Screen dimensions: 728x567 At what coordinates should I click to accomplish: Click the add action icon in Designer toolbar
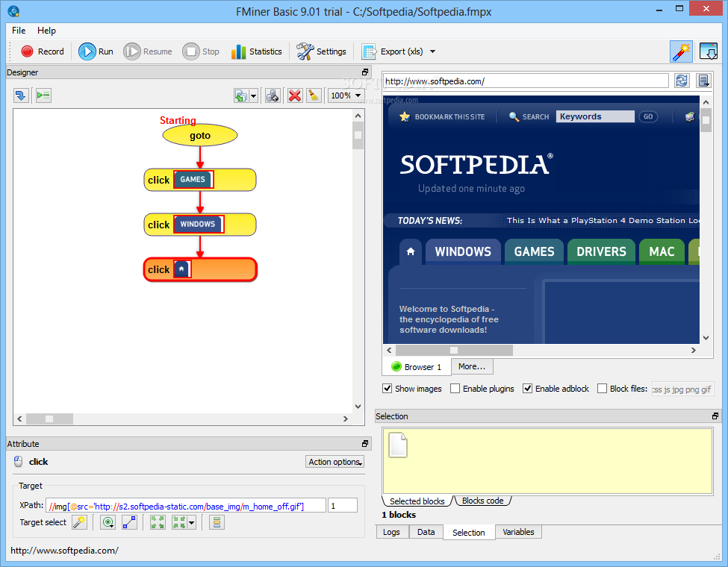[273, 96]
